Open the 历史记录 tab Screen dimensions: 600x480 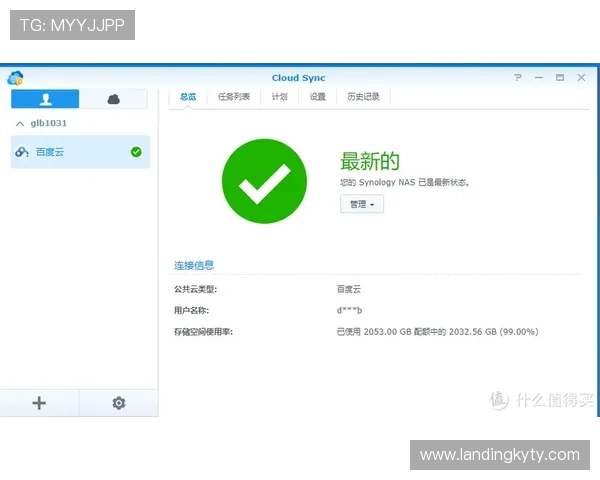coord(363,97)
